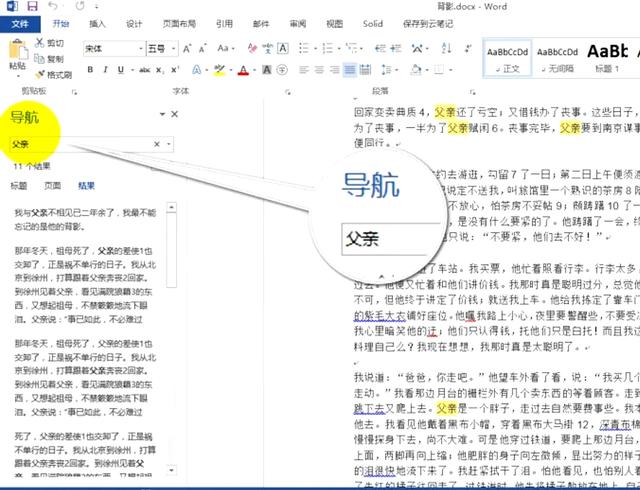Screen dimensions: 640x490
Task: Toggle bold formatting
Action: pyautogui.click(x=90, y=70)
